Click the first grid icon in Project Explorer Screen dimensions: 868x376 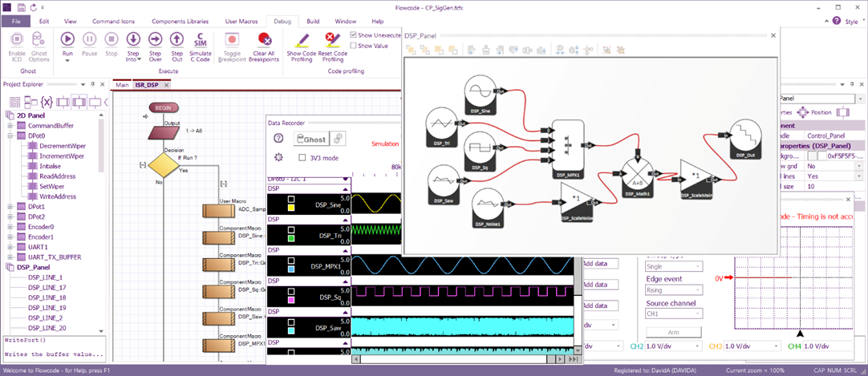point(15,102)
